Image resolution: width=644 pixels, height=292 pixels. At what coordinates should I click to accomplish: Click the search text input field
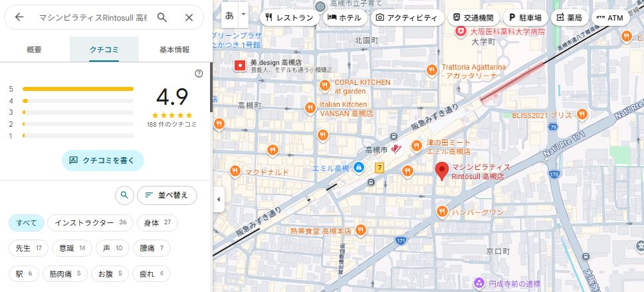coord(93,17)
